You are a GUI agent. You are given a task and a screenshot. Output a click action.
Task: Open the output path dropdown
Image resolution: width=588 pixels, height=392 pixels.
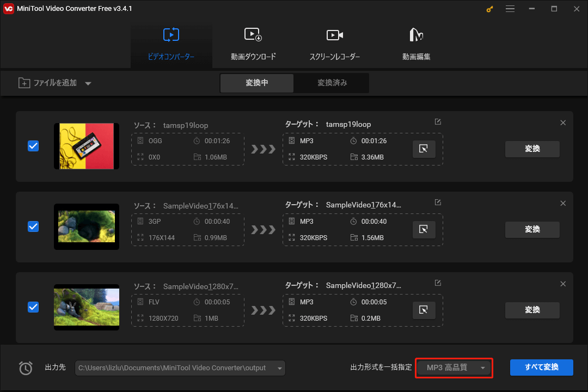(x=280, y=368)
